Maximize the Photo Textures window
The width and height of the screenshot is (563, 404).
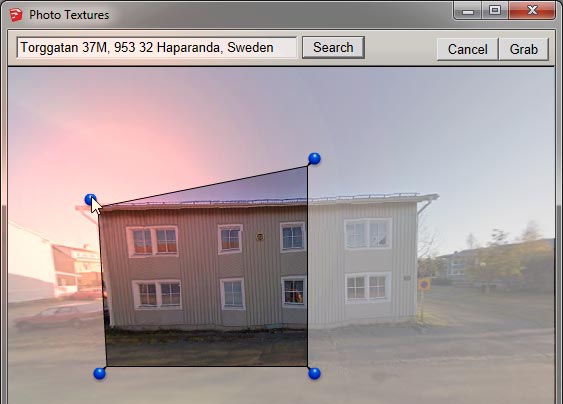coord(495,11)
